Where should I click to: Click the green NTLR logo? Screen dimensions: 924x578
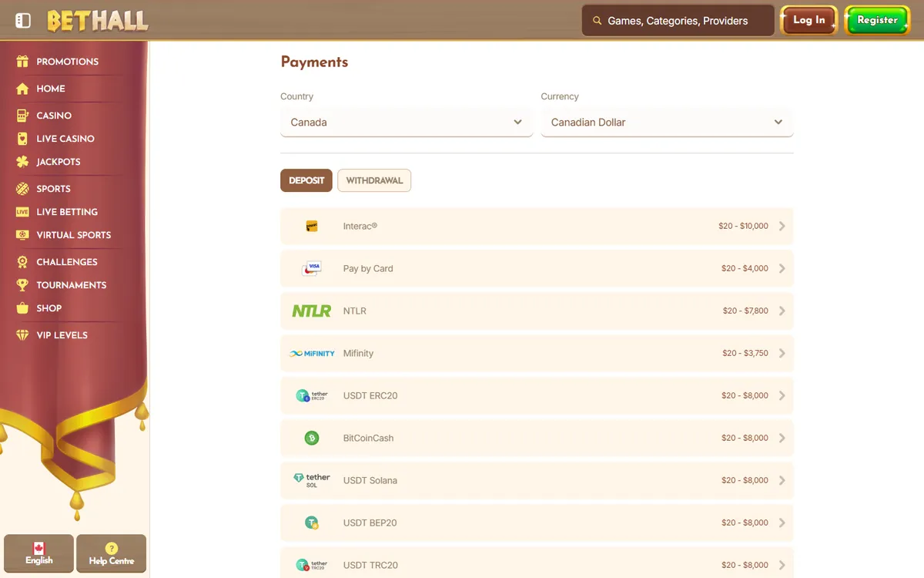tap(311, 311)
